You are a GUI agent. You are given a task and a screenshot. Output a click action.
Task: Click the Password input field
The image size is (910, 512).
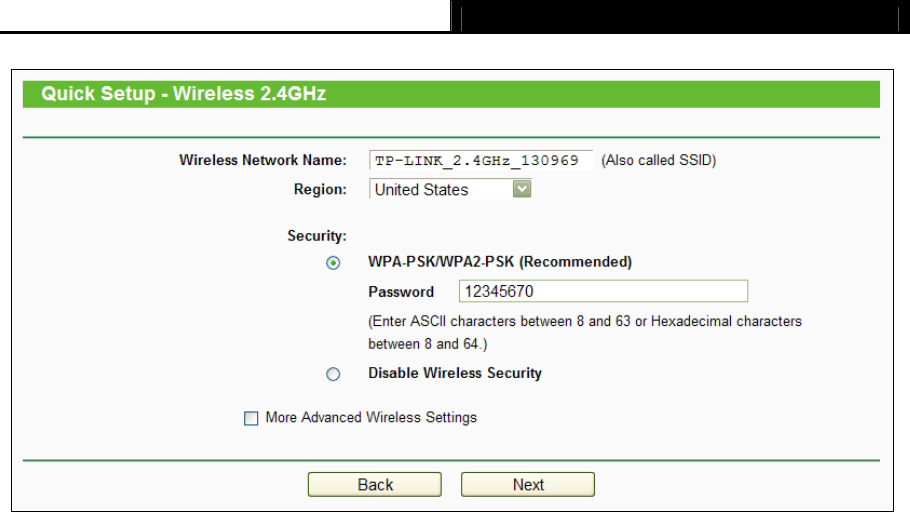(x=603, y=292)
